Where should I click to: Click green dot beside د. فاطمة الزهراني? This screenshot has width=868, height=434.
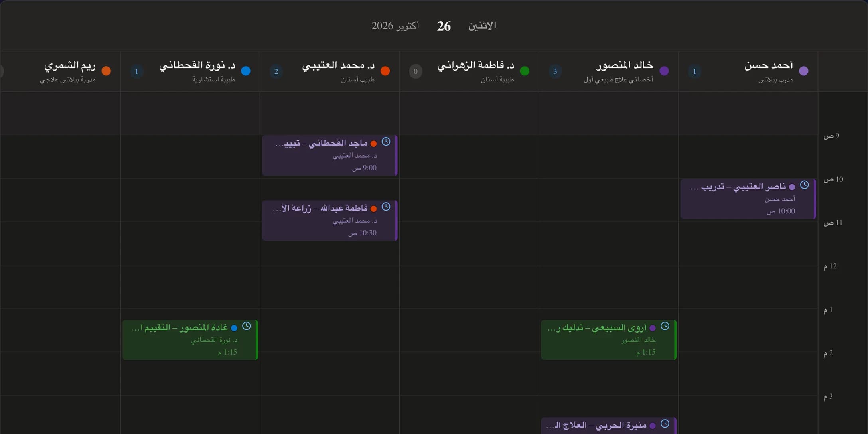tap(525, 71)
